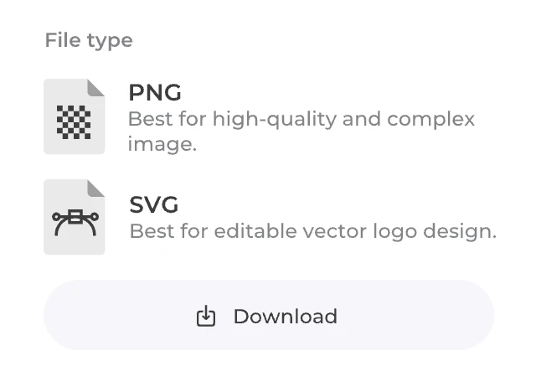This screenshot has width=536, height=392.
Task: Click the folded corner of the PNG icon
Action: pos(96,87)
